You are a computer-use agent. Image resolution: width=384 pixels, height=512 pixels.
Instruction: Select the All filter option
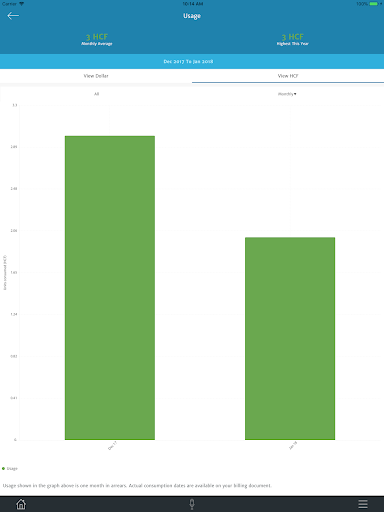pos(96,94)
